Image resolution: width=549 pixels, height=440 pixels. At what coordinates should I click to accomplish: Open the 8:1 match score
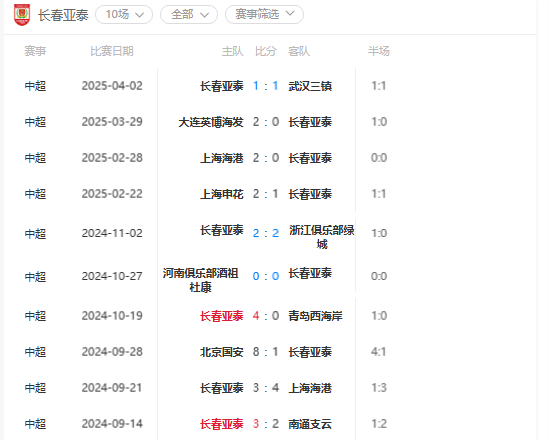266,352
